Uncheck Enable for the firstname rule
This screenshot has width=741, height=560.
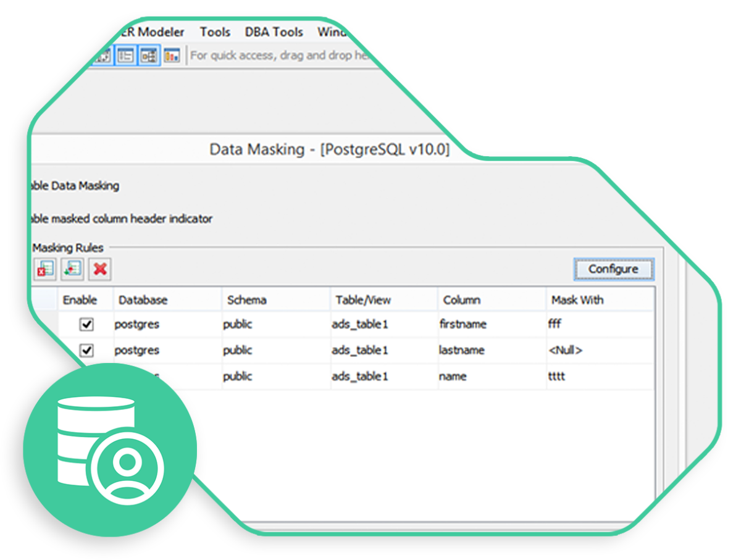[87, 324]
